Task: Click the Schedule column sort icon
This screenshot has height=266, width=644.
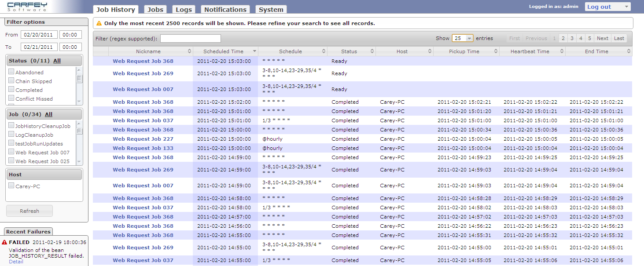Action: tap(324, 51)
